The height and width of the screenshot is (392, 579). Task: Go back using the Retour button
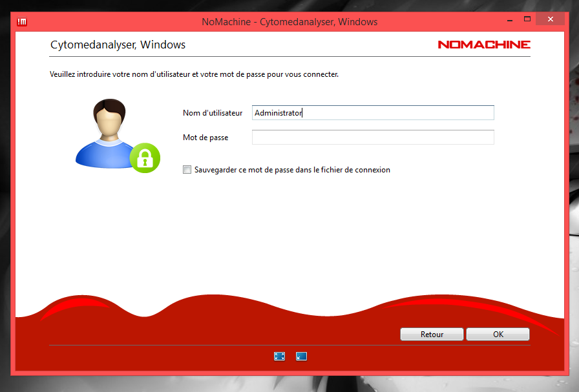coord(432,335)
